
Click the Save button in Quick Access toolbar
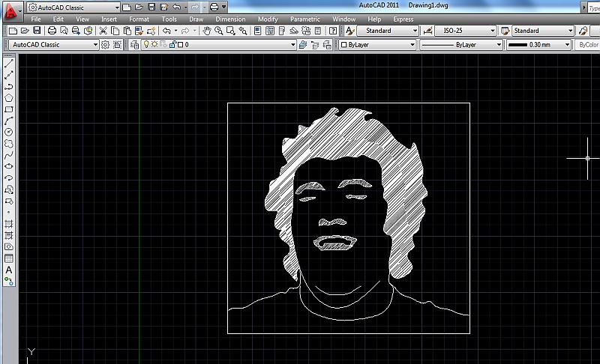(151, 7)
